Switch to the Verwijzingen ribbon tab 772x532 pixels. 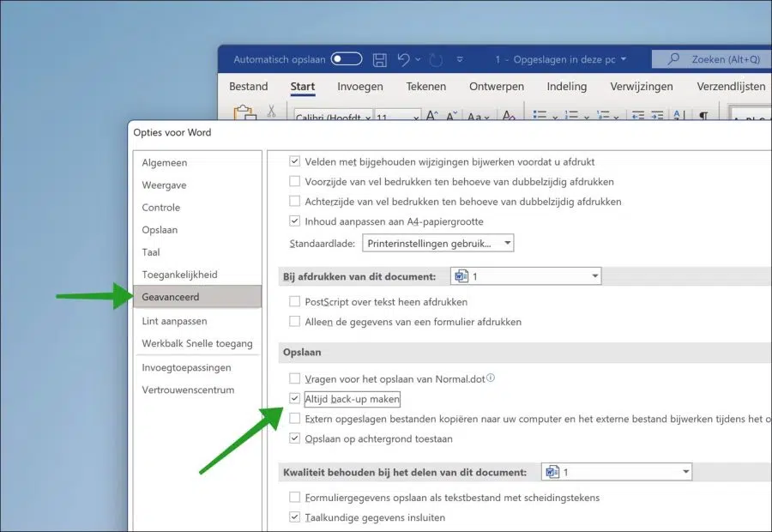click(642, 86)
